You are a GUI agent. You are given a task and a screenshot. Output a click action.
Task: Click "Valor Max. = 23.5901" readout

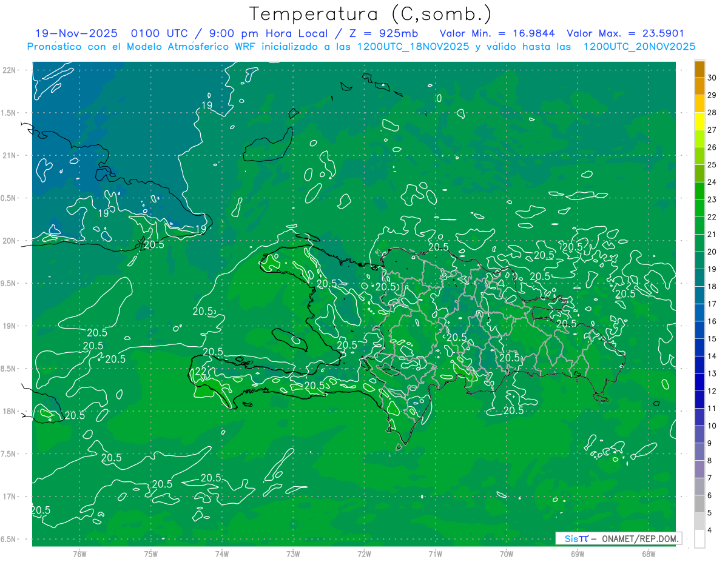pos(625,33)
